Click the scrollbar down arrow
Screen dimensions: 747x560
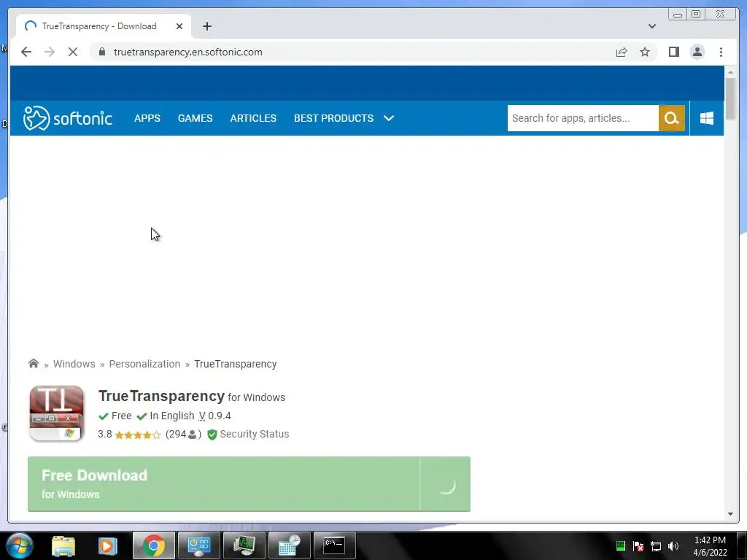730,514
